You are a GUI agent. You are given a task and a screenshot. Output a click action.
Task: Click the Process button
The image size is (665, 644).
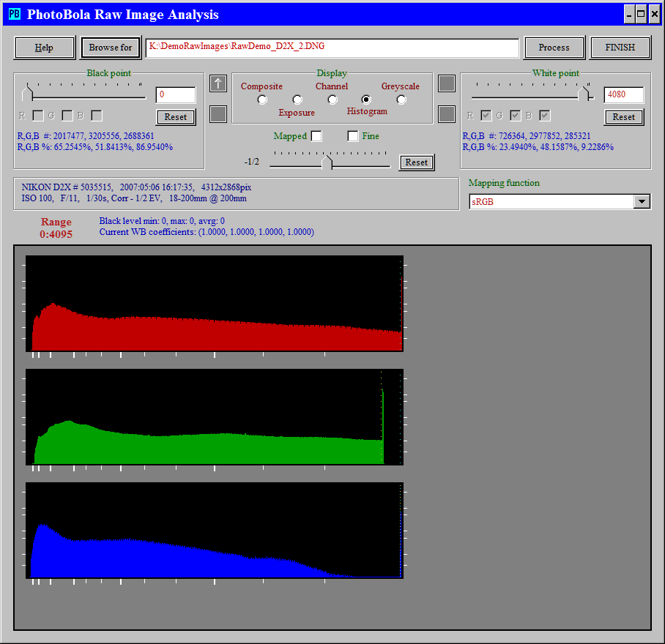[554, 48]
